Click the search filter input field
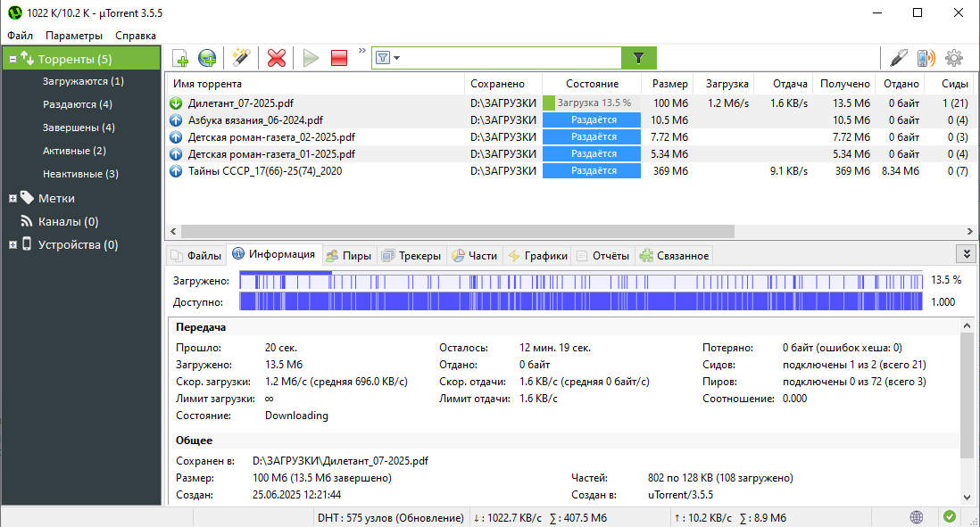The height and width of the screenshot is (527, 980). coord(511,58)
